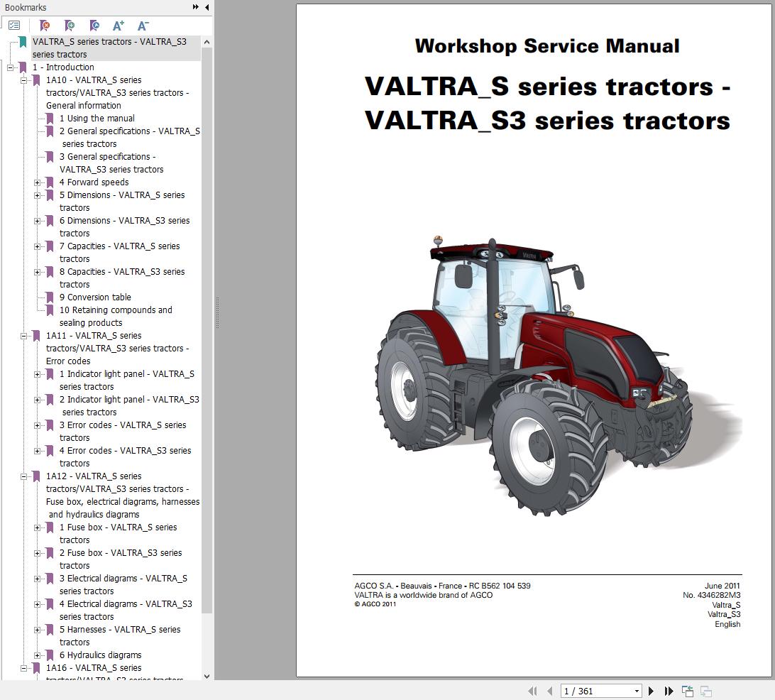
Task: Expand 2 Indicator light panel - VALTRA_S3 node
Action: coord(37,400)
